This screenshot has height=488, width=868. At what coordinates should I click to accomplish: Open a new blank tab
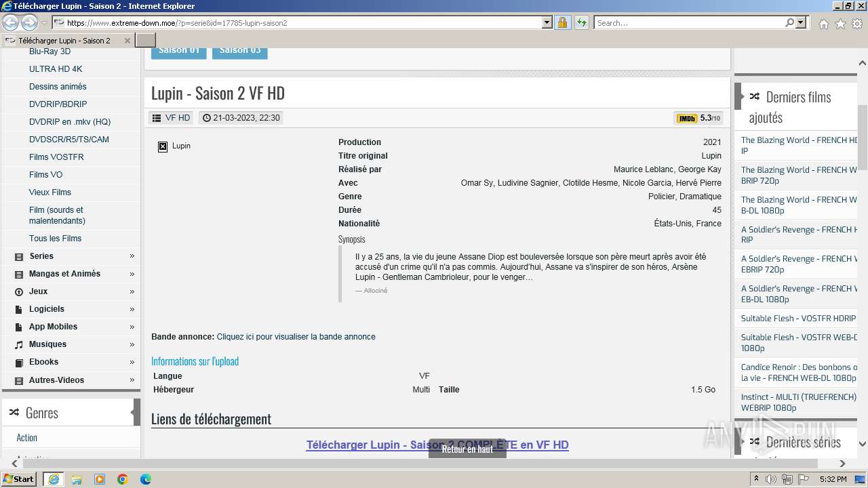pos(146,41)
